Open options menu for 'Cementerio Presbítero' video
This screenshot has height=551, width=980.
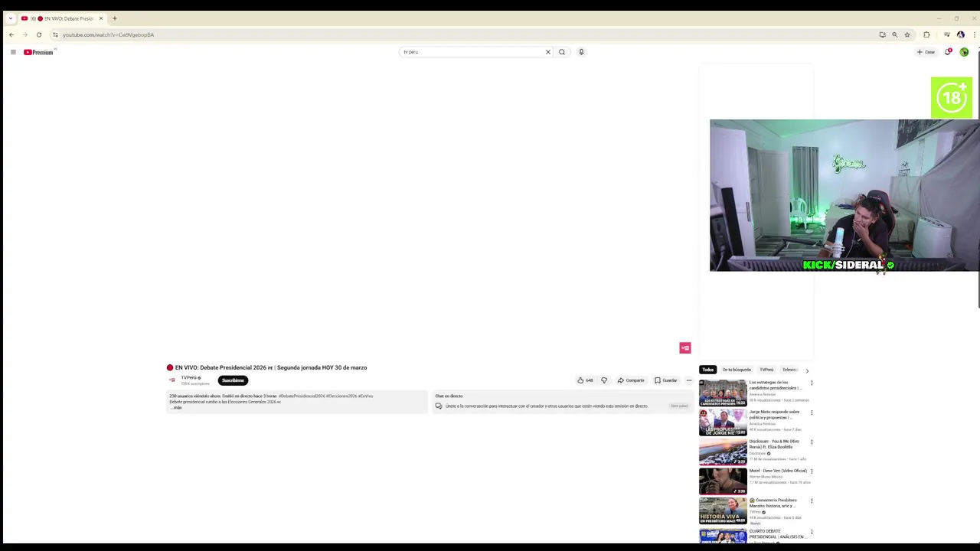(812, 500)
